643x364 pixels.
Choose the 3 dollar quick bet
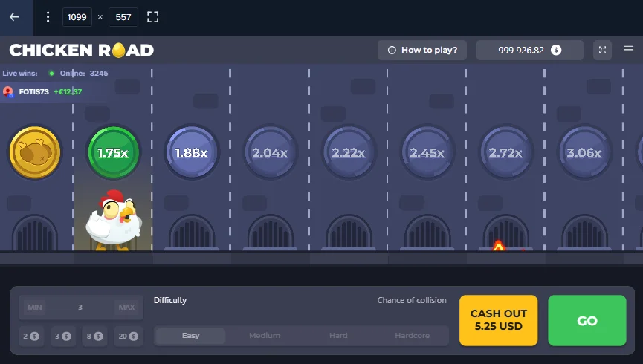pos(62,336)
